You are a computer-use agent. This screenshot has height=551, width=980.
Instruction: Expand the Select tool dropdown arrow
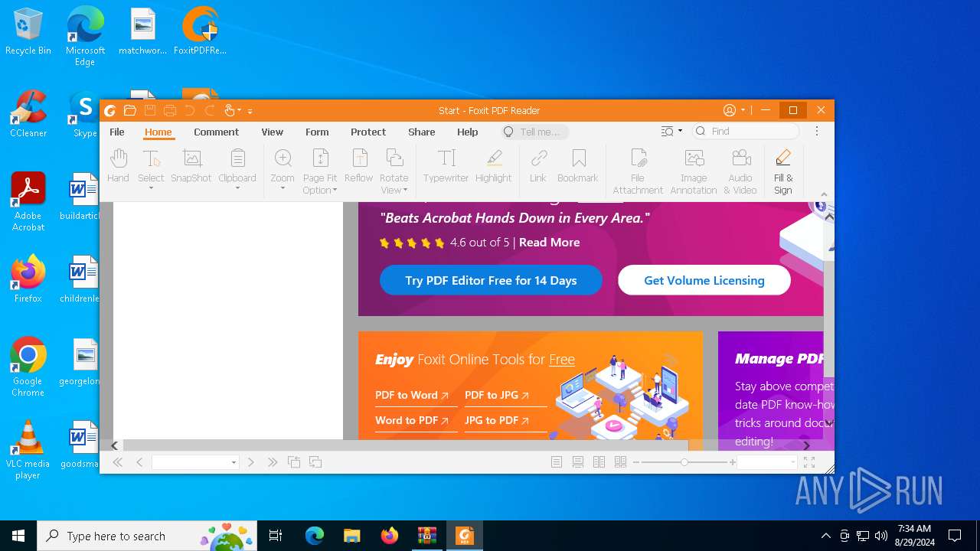(151, 188)
